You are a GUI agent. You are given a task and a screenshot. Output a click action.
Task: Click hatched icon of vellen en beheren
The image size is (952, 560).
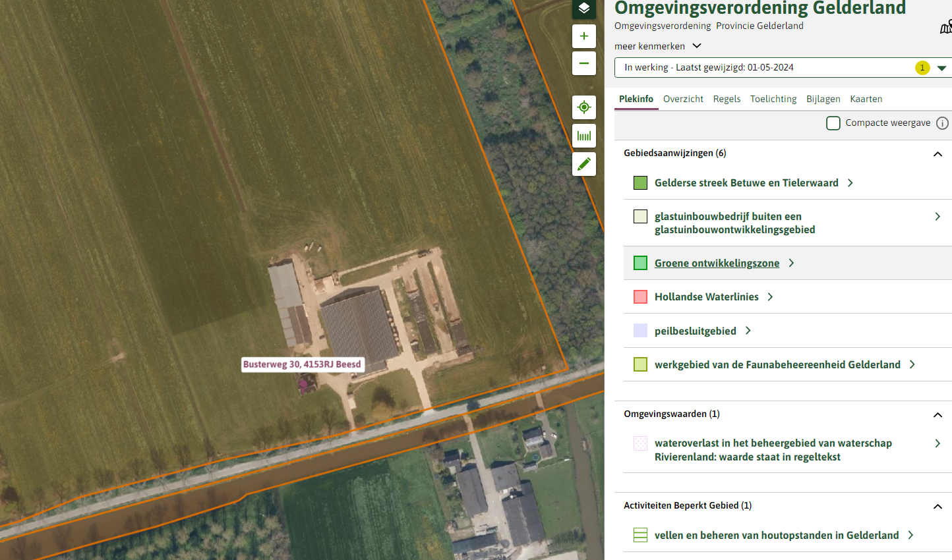point(640,536)
